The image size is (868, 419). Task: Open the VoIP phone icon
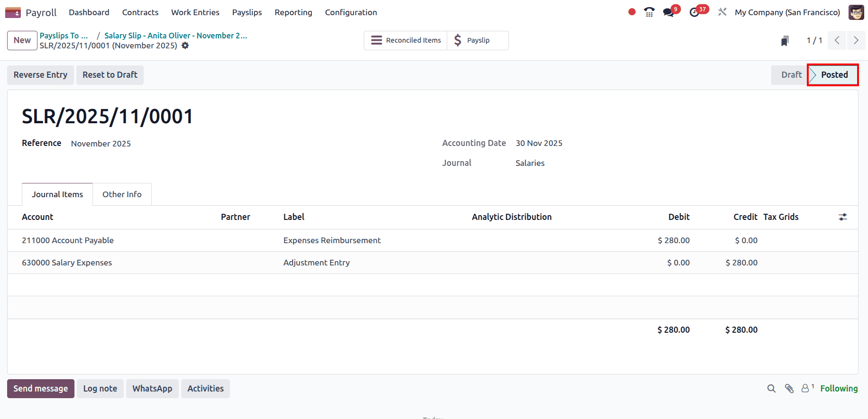click(649, 12)
